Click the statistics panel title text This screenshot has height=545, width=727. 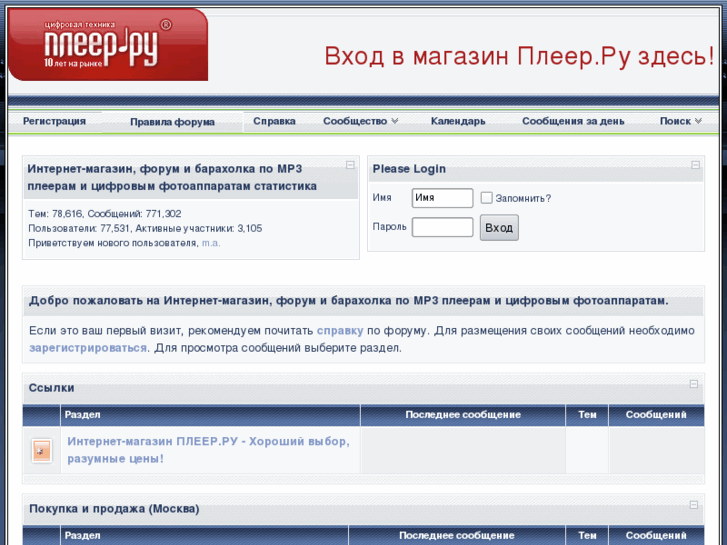[172, 177]
